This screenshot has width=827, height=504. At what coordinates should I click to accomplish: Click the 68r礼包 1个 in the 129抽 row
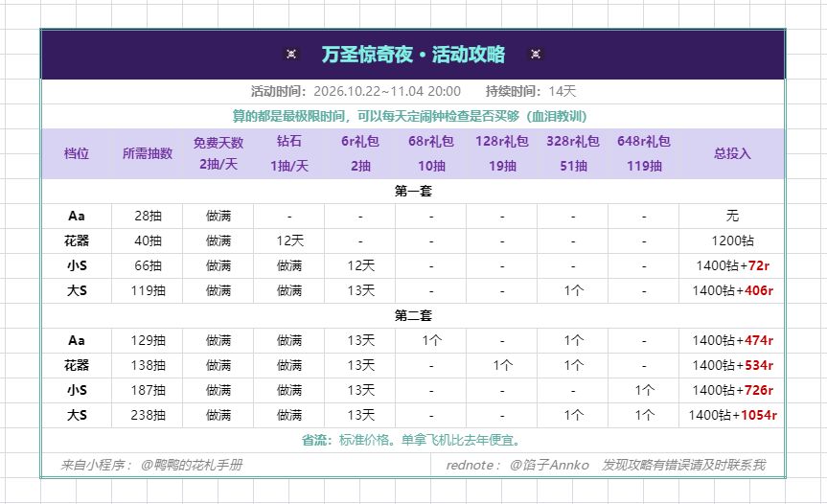pos(431,340)
